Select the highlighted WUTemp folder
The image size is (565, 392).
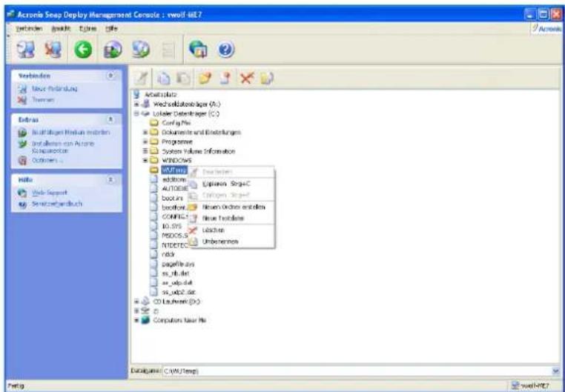pyautogui.click(x=174, y=170)
